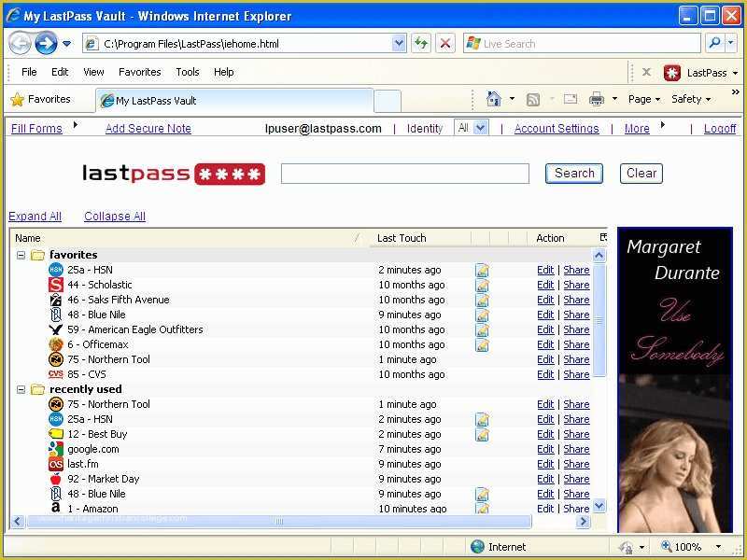Click Edit for 85 - CVS
This screenshot has height=560, width=747.
pos(545,375)
